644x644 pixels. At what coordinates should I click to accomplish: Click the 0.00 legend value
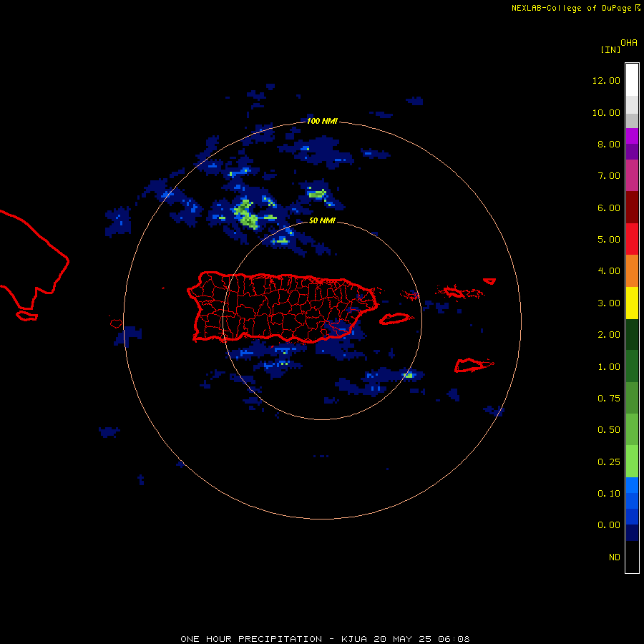pyautogui.click(x=609, y=525)
